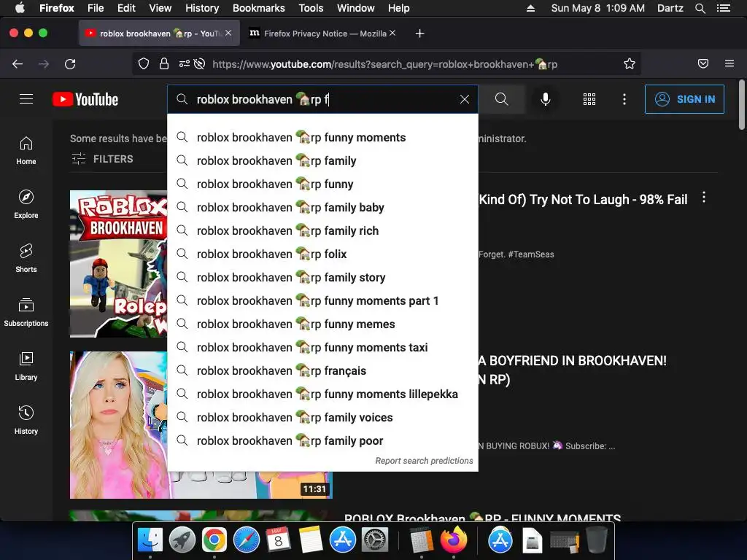
Task: Open Pocket save icon
Action: [x=703, y=64]
